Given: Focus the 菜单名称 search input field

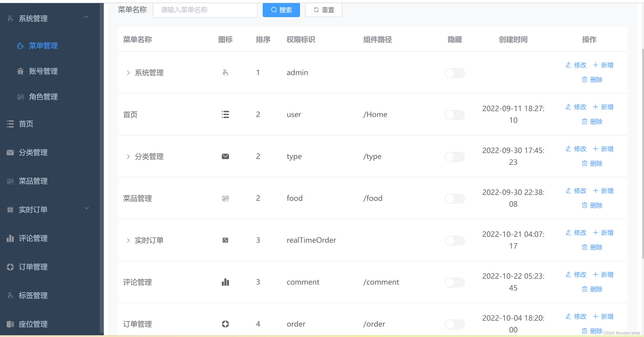Looking at the screenshot, I should pos(205,10).
